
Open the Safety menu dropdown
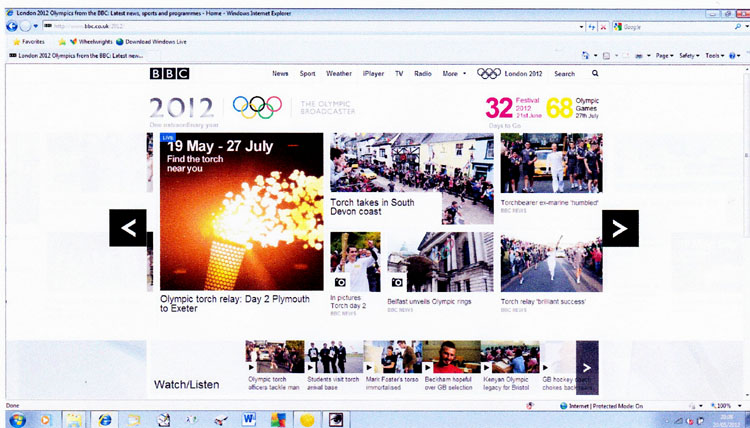coord(689,55)
